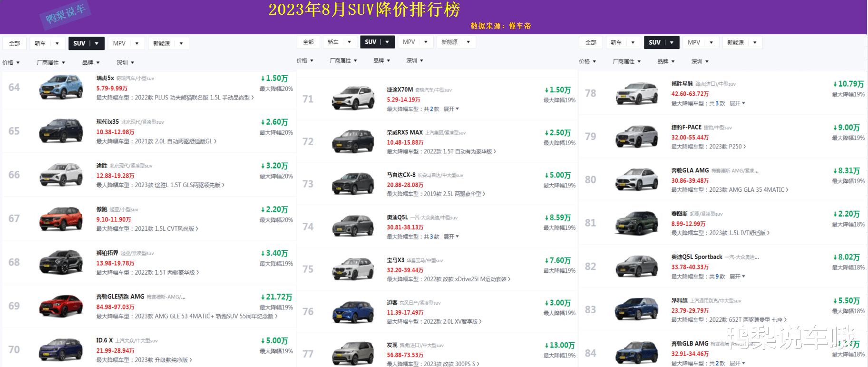This screenshot has width=868, height=367.
Task: Open the 途胜 model name link
Action: (x=102, y=166)
